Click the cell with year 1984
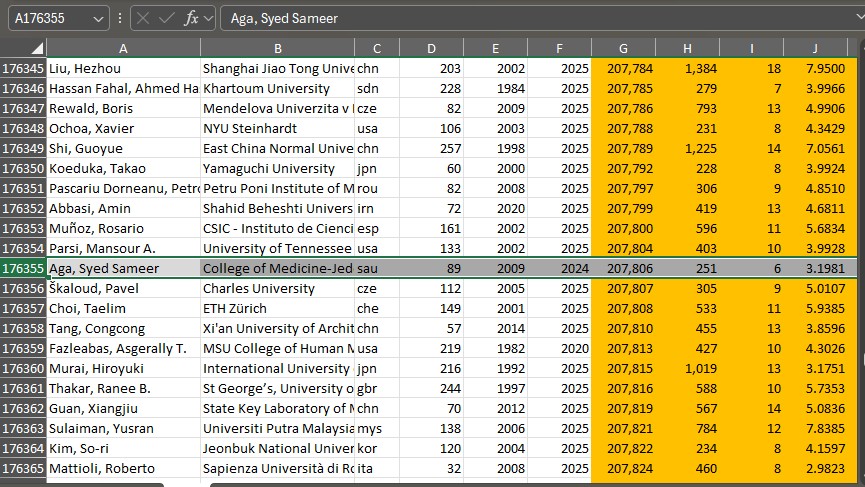Screen dimensions: 865x487 [x=495, y=88]
